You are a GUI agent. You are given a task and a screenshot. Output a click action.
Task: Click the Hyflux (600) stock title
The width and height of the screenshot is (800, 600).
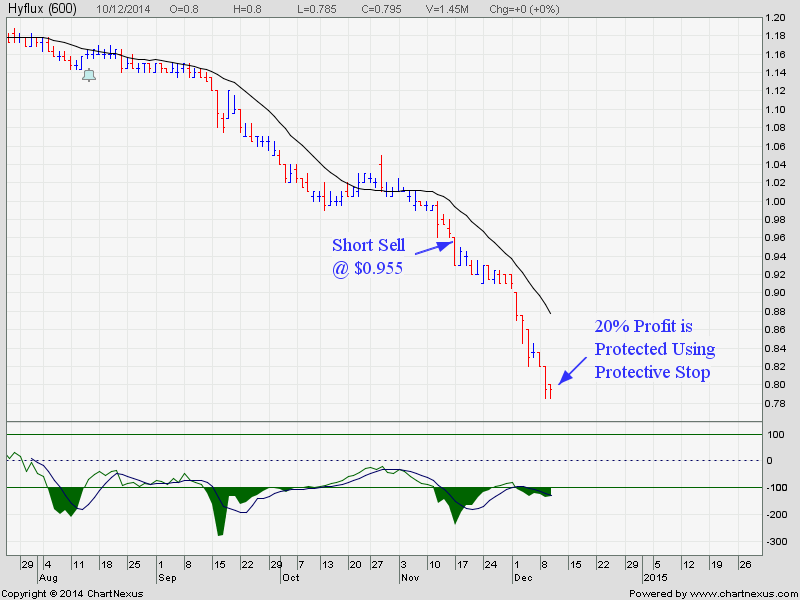(x=42, y=9)
